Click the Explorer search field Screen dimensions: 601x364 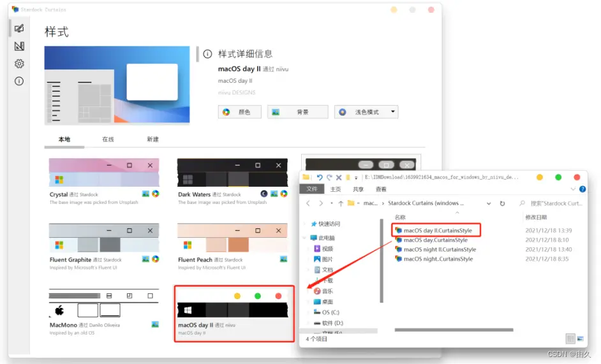point(552,203)
